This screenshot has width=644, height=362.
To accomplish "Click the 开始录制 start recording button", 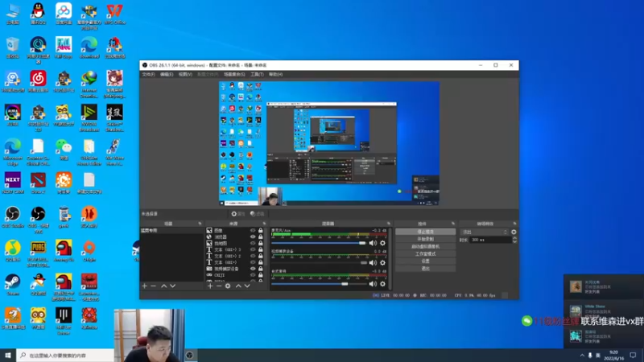I will (426, 239).
